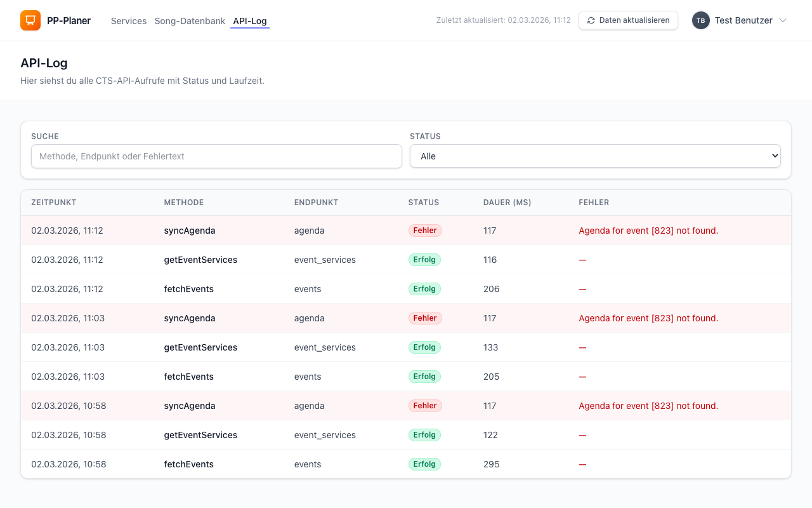Image resolution: width=812 pixels, height=508 pixels.
Task: Click the orange PP-Planer logo icon
Action: coord(30,20)
